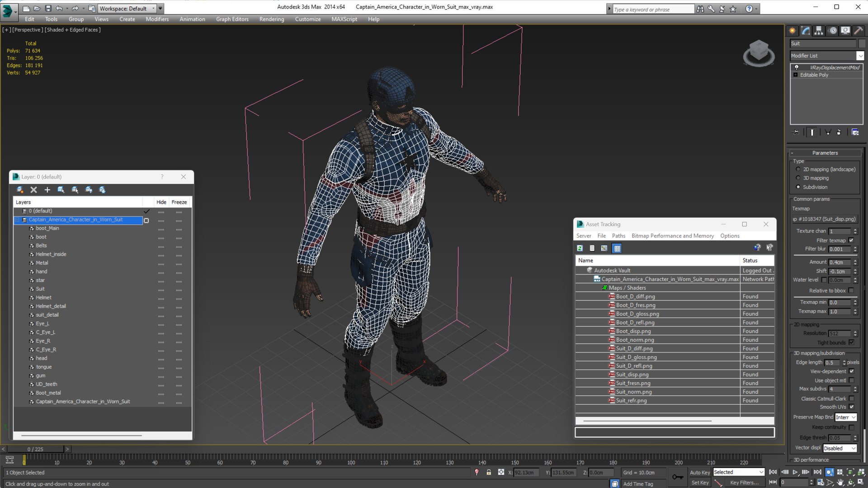Open the Vector displ Disabled dropdown
868x488 pixels.
click(840, 448)
